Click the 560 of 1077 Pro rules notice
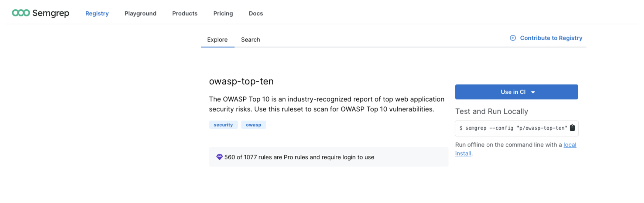Viewport: 644px width, 203px height. pos(328,157)
